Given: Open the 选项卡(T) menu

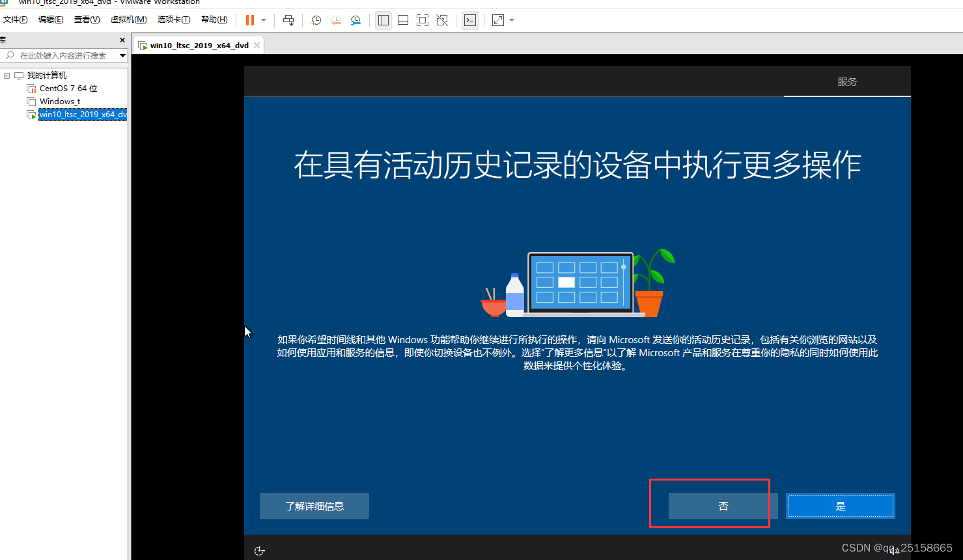Looking at the screenshot, I should 174,20.
